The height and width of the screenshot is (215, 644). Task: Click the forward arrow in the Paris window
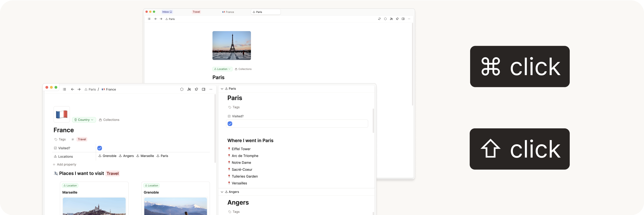click(161, 19)
